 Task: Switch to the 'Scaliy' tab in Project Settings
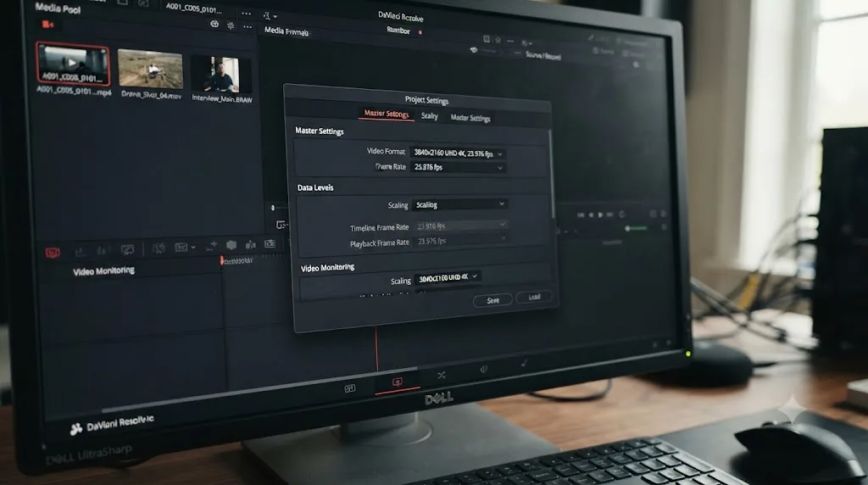(x=430, y=115)
